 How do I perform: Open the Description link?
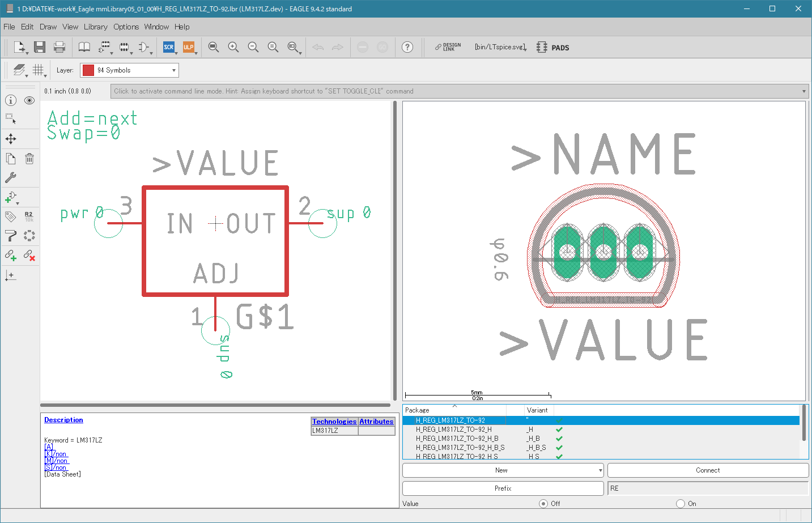pyautogui.click(x=63, y=420)
